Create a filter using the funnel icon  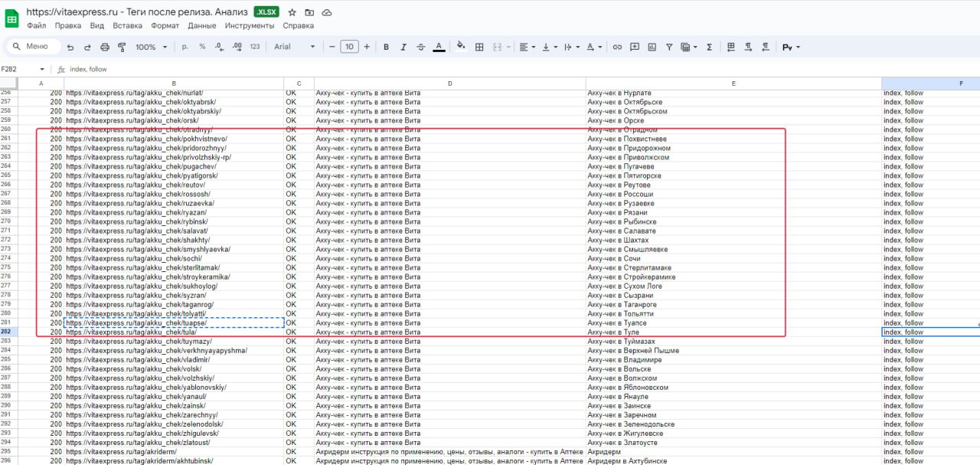(x=668, y=47)
